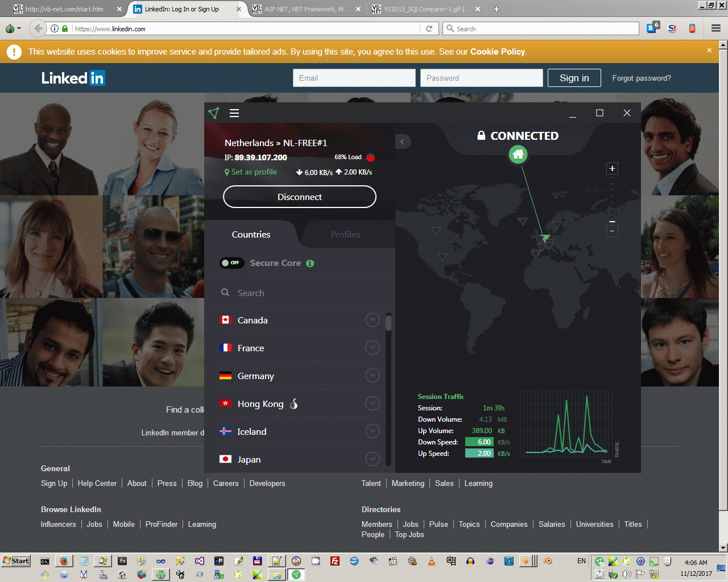Click the Set as profile pin icon
Screen dimensions: 728x582
point(227,172)
